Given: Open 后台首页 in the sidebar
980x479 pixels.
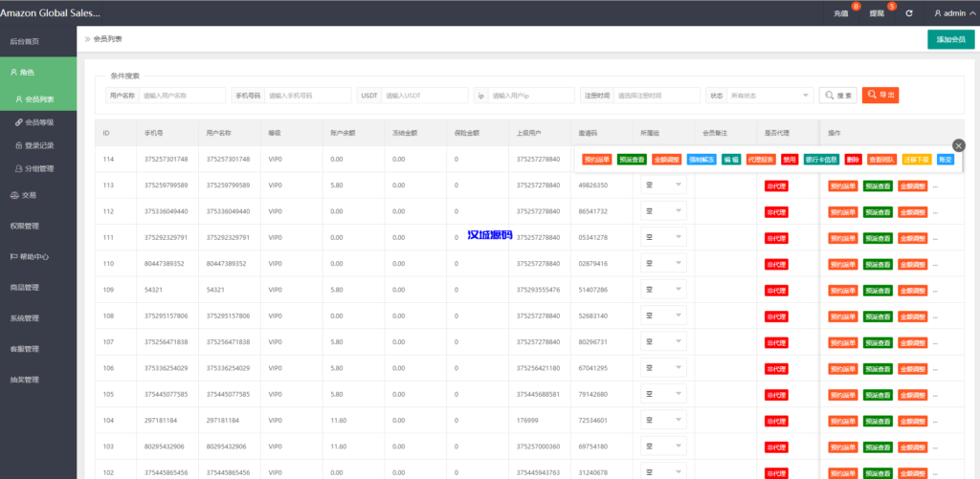Looking at the screenshot, I should tap(25, 41).
